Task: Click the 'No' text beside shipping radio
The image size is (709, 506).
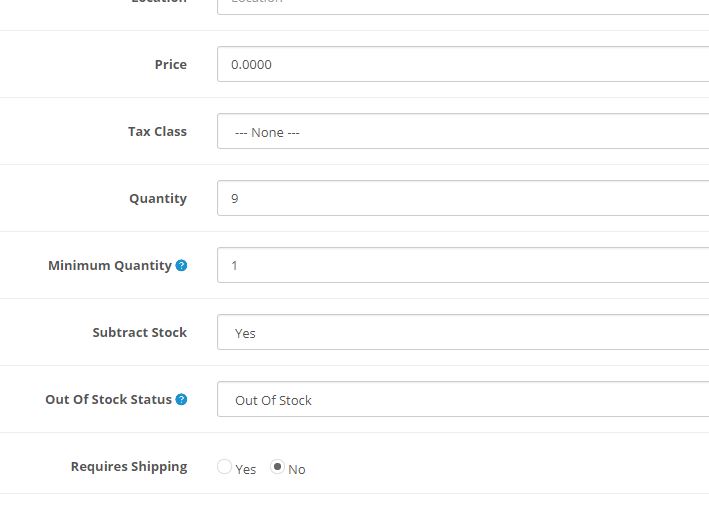Action: [297, 469]
